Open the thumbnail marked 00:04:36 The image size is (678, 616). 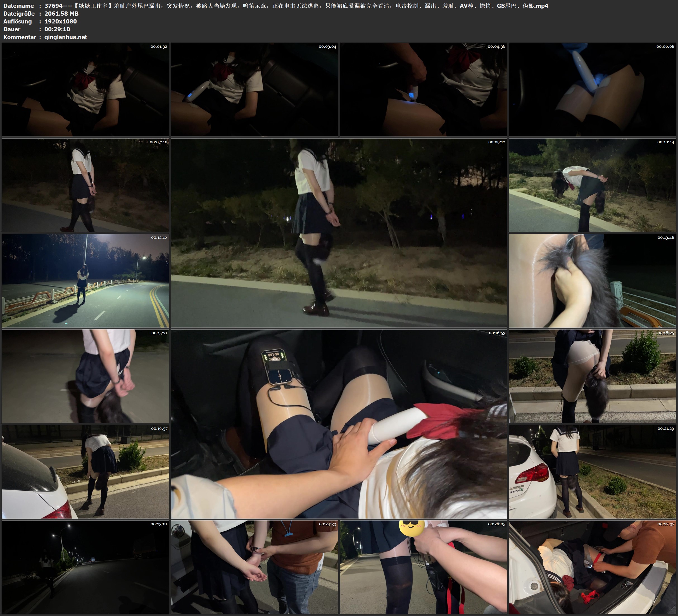(x=423, y=89)
